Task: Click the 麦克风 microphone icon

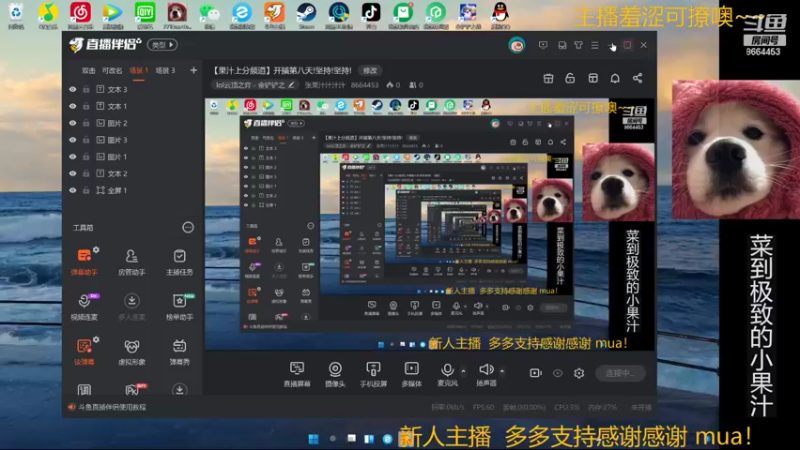Action: tap(447, 369)
